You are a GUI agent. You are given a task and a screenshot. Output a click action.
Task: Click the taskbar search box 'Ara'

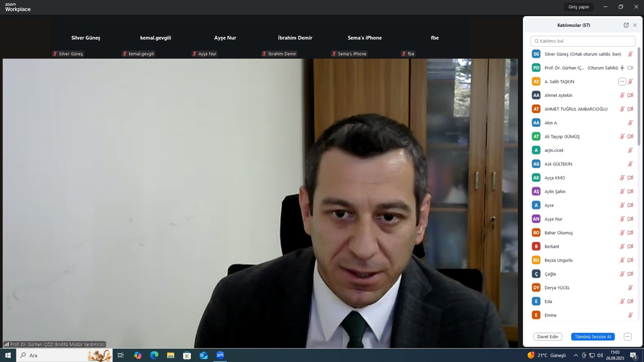coord(64,355)
